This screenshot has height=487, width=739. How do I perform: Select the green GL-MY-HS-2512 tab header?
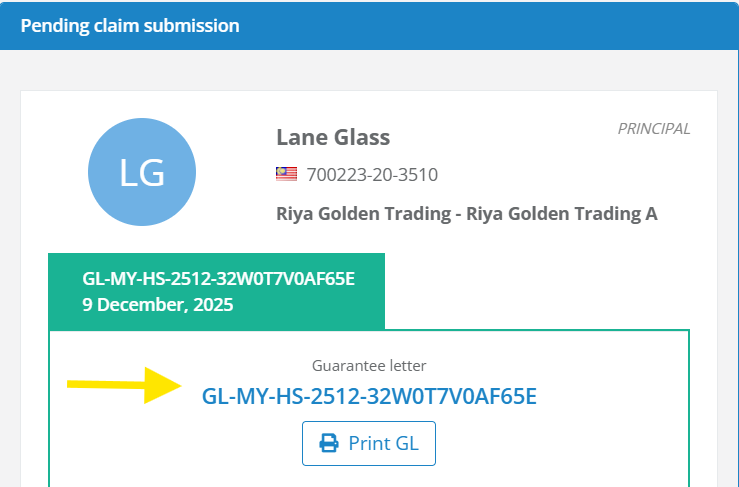point(216,291)
